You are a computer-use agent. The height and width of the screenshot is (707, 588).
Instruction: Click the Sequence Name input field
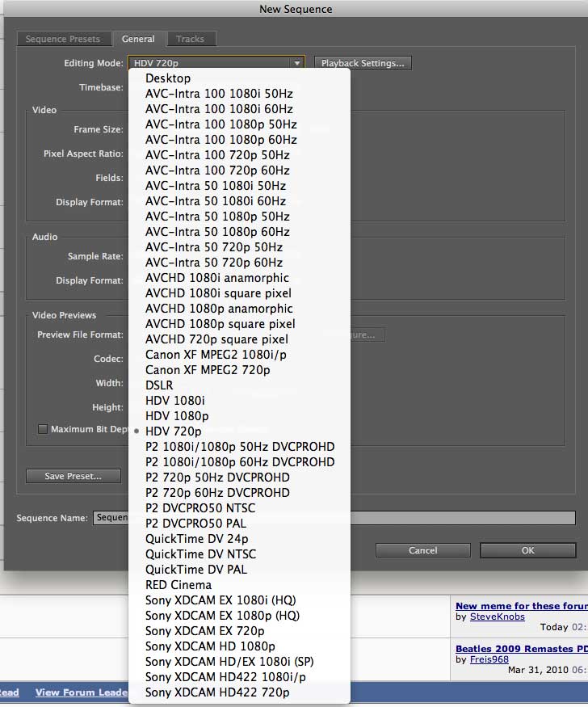pos(334,518)
